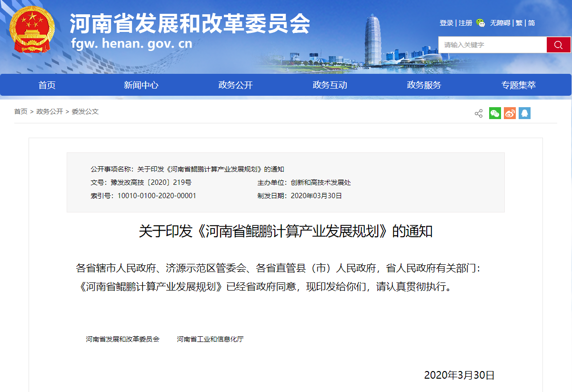Switch to traditional Chinese via 繁
The image size is (572, 392).
519,23
